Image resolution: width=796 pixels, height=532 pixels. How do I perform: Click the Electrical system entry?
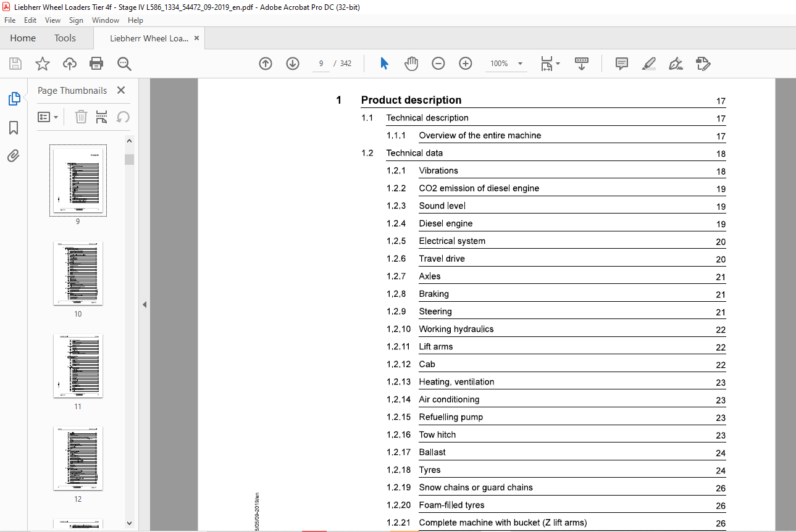tap(452, 241)
